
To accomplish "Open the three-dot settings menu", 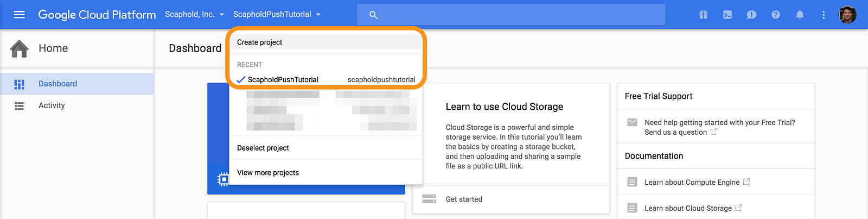I will (x=824, y=15).
